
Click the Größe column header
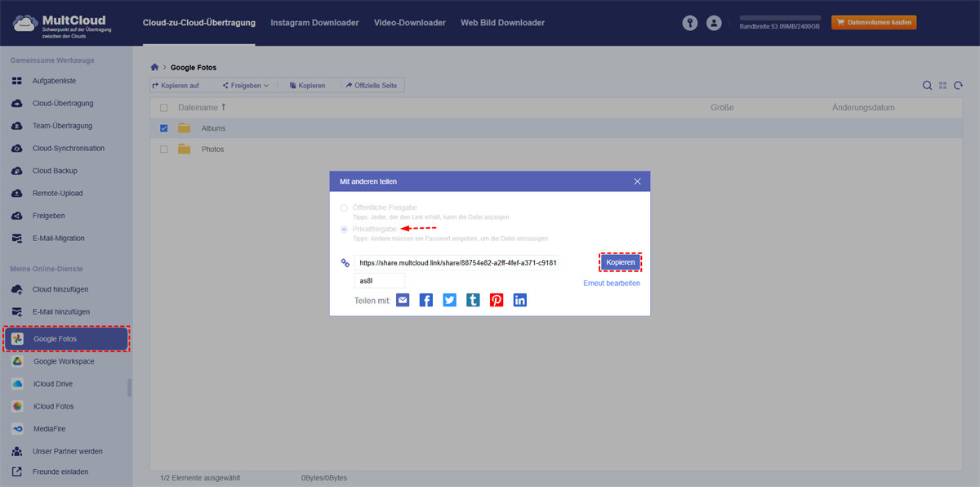722,107
